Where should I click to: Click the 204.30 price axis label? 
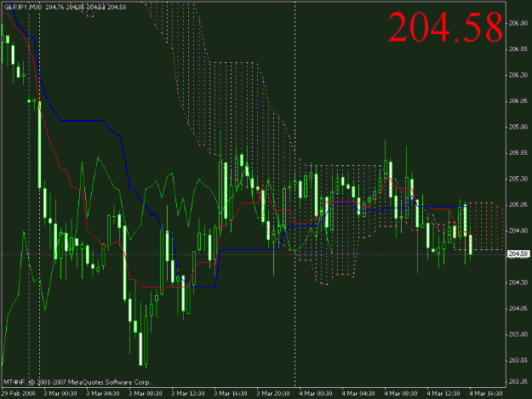(518, 282)
